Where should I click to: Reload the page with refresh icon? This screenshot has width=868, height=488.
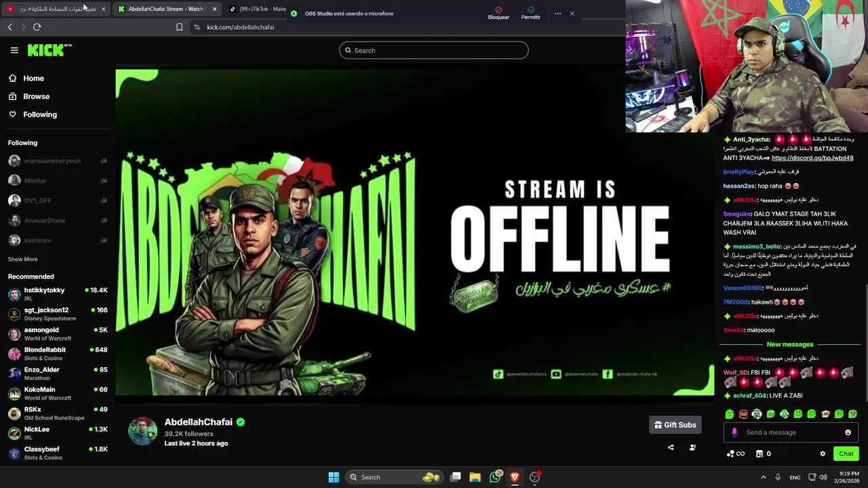(x=37, y=27)
